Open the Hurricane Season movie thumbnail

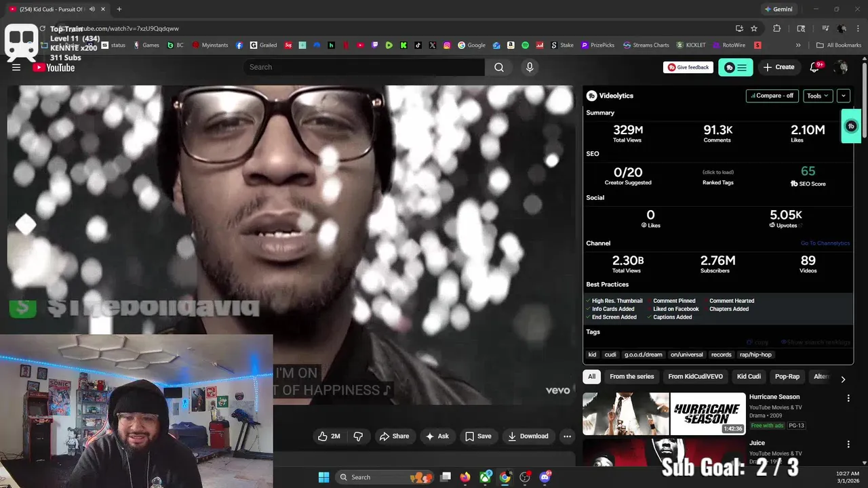coord(664,413)
